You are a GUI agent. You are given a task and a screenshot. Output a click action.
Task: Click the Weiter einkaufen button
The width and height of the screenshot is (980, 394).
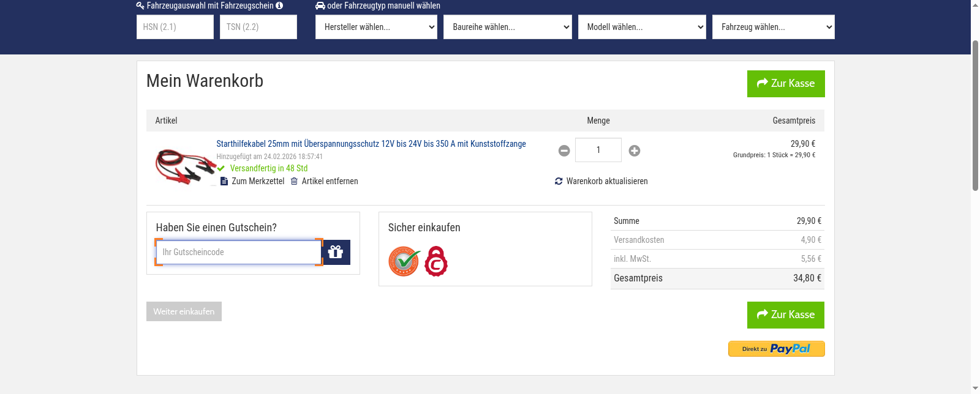(x=184, y=311)
